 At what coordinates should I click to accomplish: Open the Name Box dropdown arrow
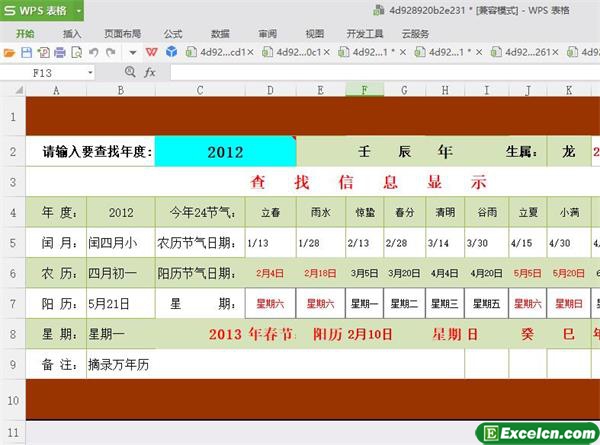(90, 72)
